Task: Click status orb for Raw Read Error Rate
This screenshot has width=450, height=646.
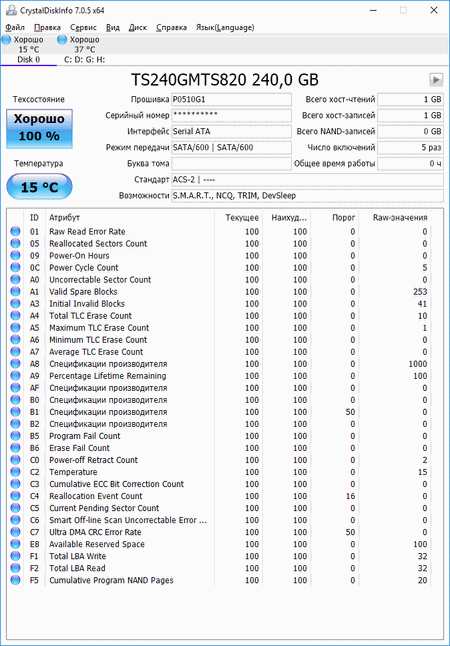Action: 15,232
